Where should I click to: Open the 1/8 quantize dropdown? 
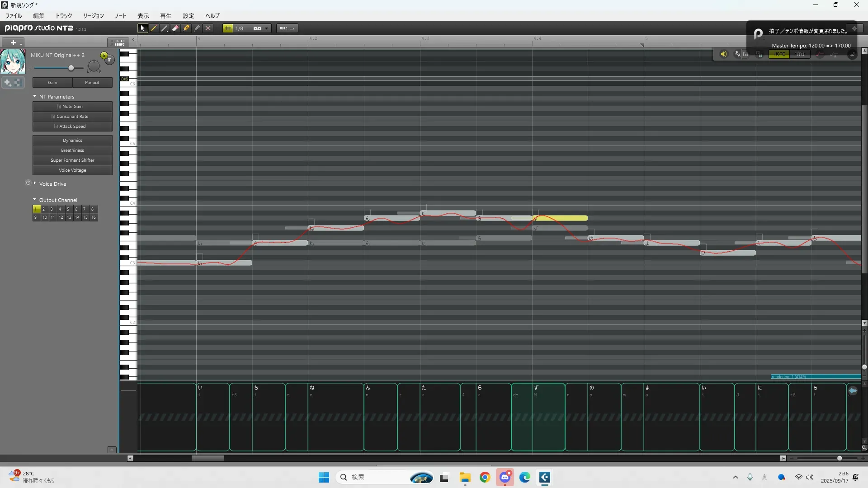coord(267,28)
